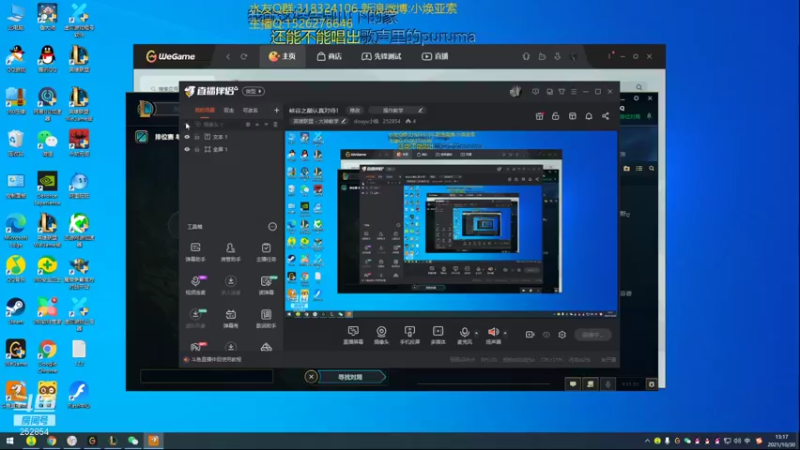Open the video mic-link tool with microphone icon
This screenshot has width=800, height=450.
(x=195, y=285)
